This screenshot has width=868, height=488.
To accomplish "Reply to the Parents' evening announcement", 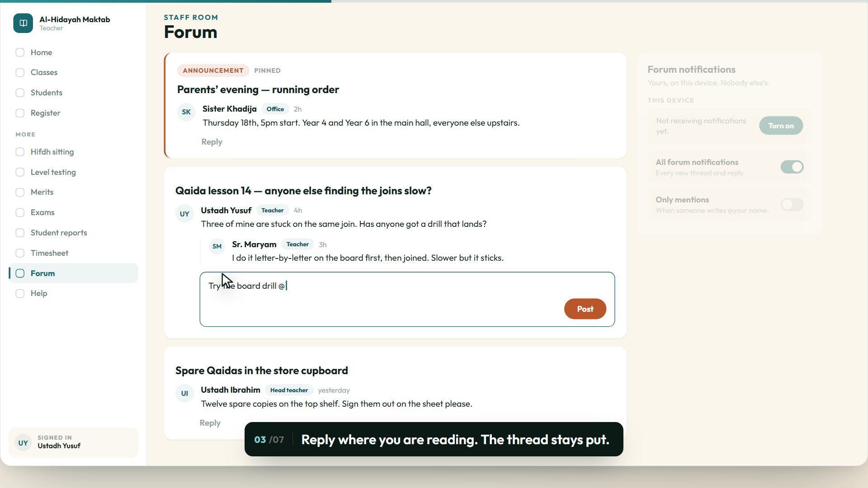I will (x=212, y=142).
